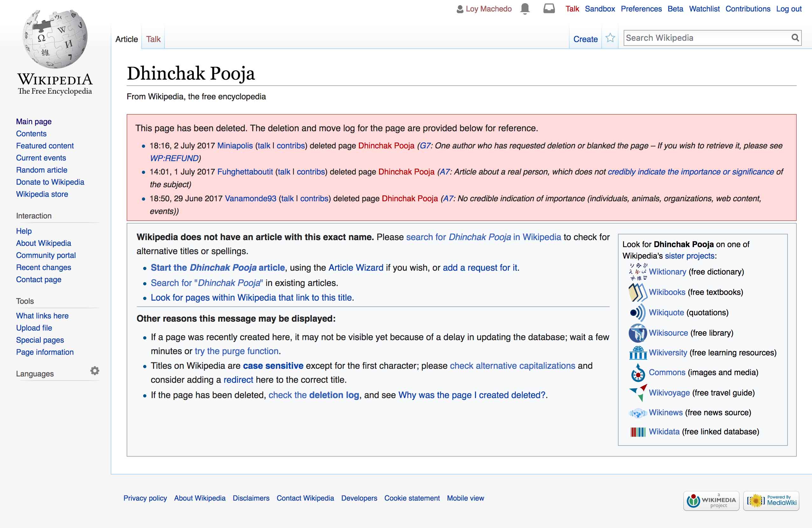Switch to the Article tab
Viewport: 812px width, 528px height.
tap(127, 39)
